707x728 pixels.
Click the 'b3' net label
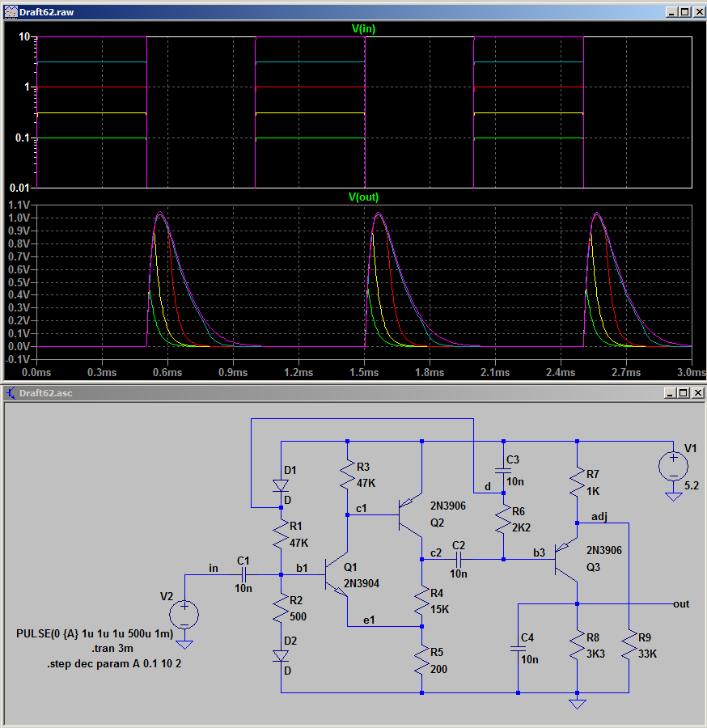tap(539, 552)
